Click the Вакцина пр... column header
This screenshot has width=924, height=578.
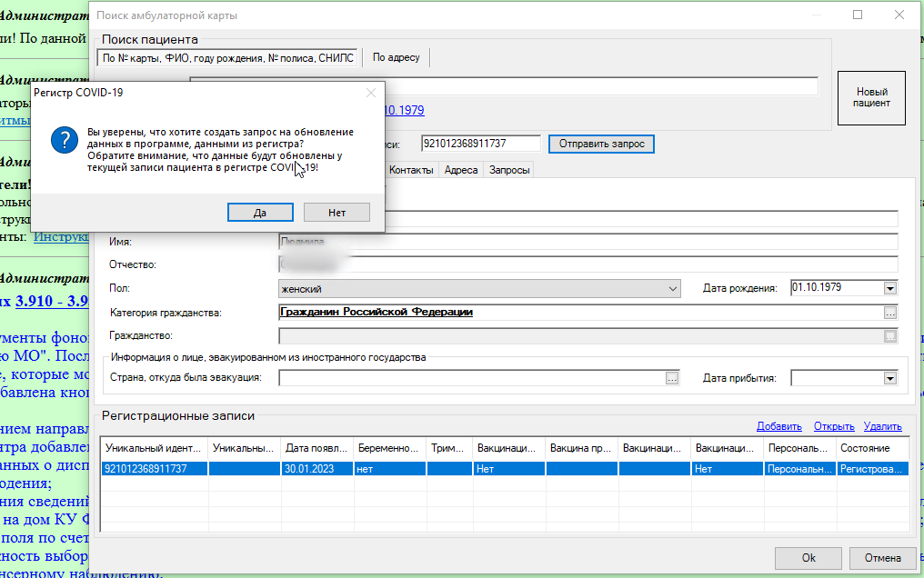(x=581, y=449)
